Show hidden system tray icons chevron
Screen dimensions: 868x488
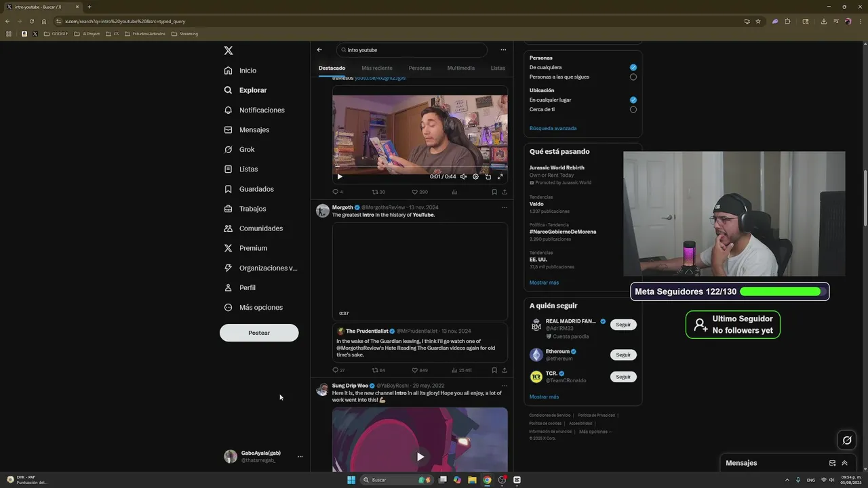pyautogui.click(x=787, y=480)
